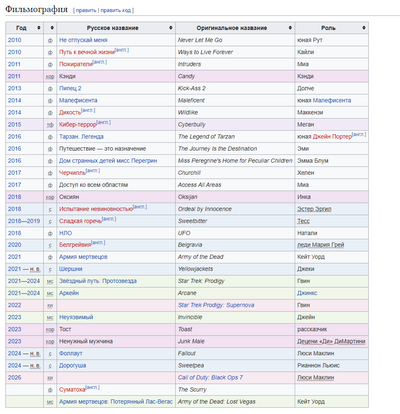This screenshot has width=400, height=414.
Task: Open the 'Фоллаут' series link
Action: click(x=70, y=353)
